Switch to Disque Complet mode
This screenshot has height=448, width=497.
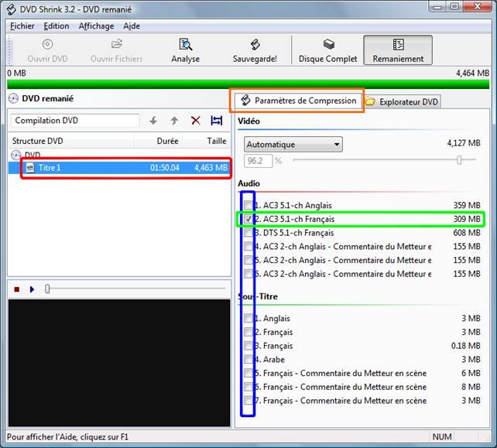tap(327, 50)
